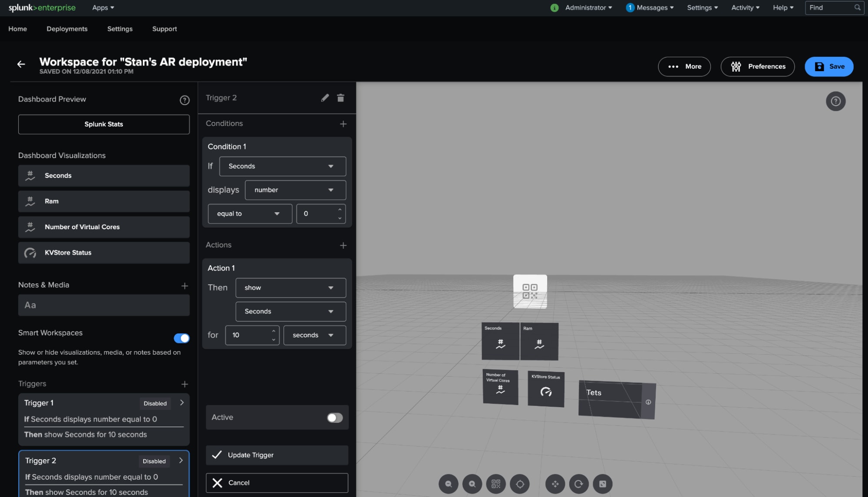Open Dashboard Preview help icon
This screenshot has height=497, width=868.
click(x=185, y=100)
